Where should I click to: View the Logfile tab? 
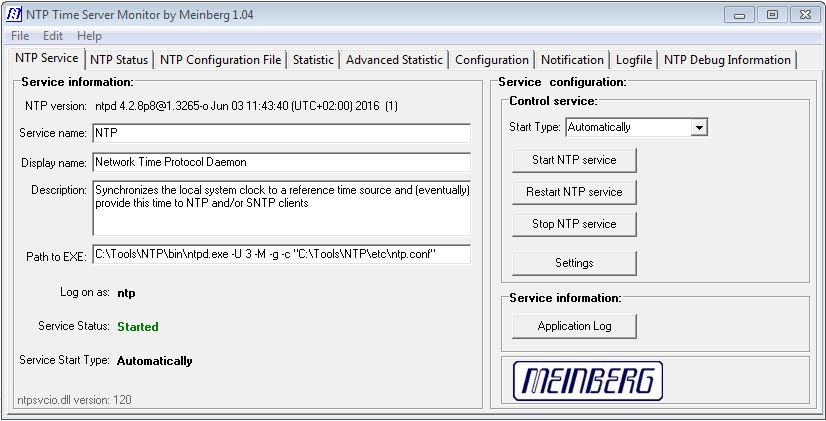tap(634, 60)
